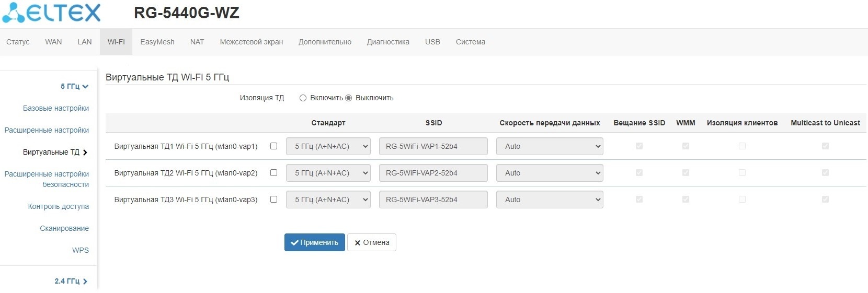Enable the wlan0-vap2 virtual AP checkbox
The image size is (868, 293).
[x=273, y=173]
